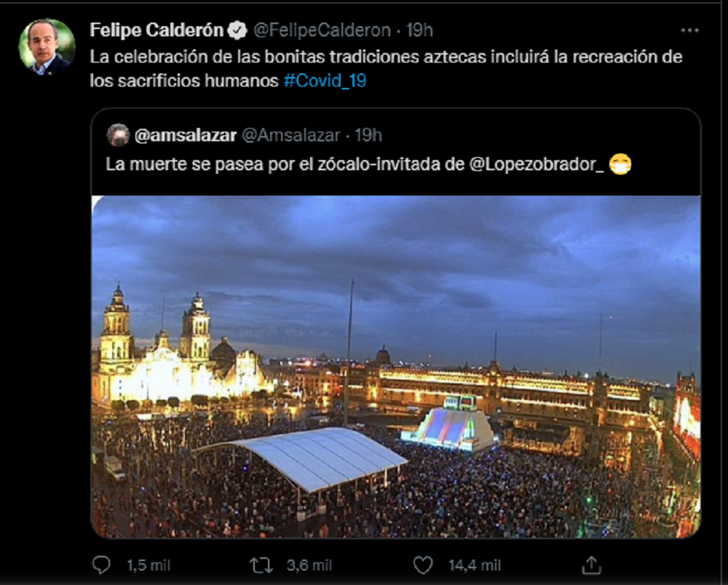Click the quoted tweet text about zócalo

(284, 164)
